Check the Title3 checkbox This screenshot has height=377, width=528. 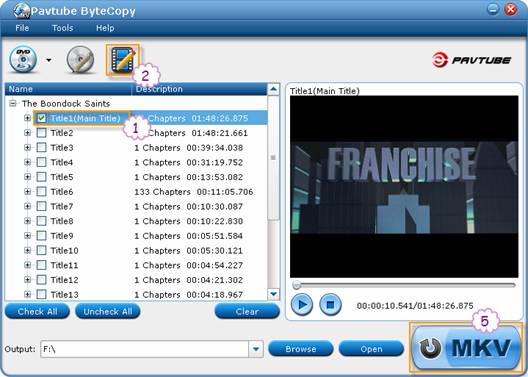pyautogui.click(x=41, y=147)
